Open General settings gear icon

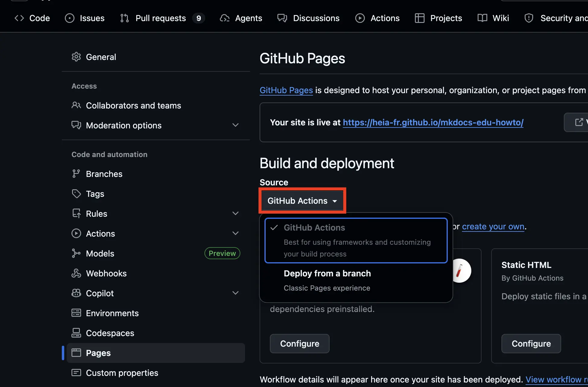point(76,57)
